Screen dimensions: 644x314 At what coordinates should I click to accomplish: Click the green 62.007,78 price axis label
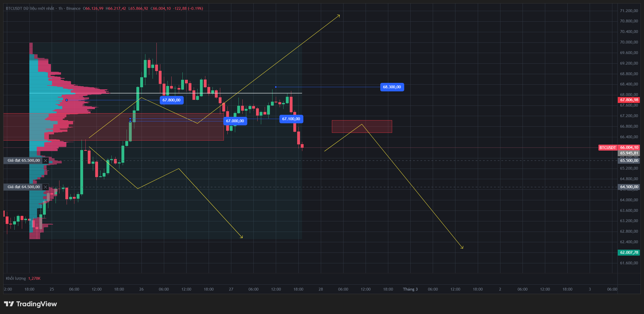tap(629, 252)
